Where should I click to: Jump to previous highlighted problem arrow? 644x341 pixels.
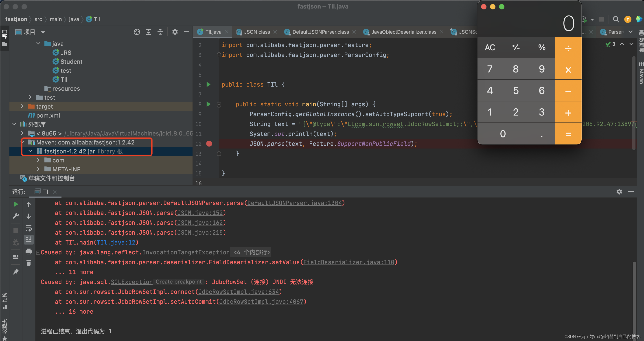pos(622,44)
